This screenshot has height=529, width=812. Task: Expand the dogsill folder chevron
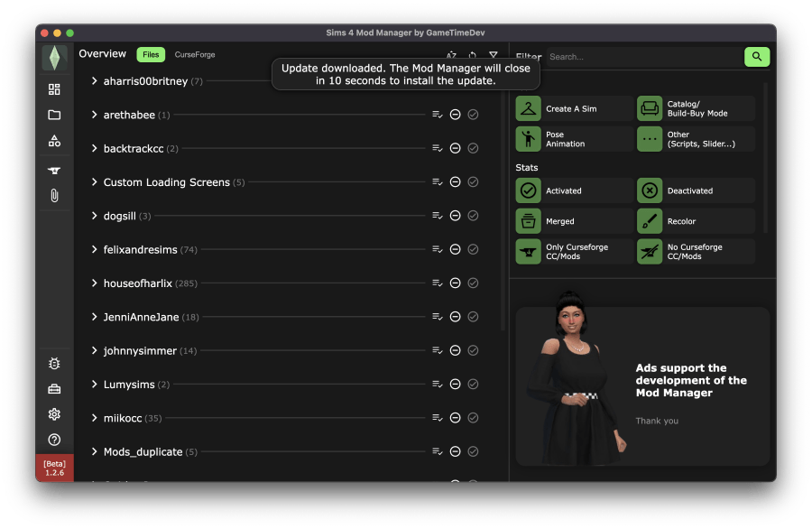click(94, 216)
